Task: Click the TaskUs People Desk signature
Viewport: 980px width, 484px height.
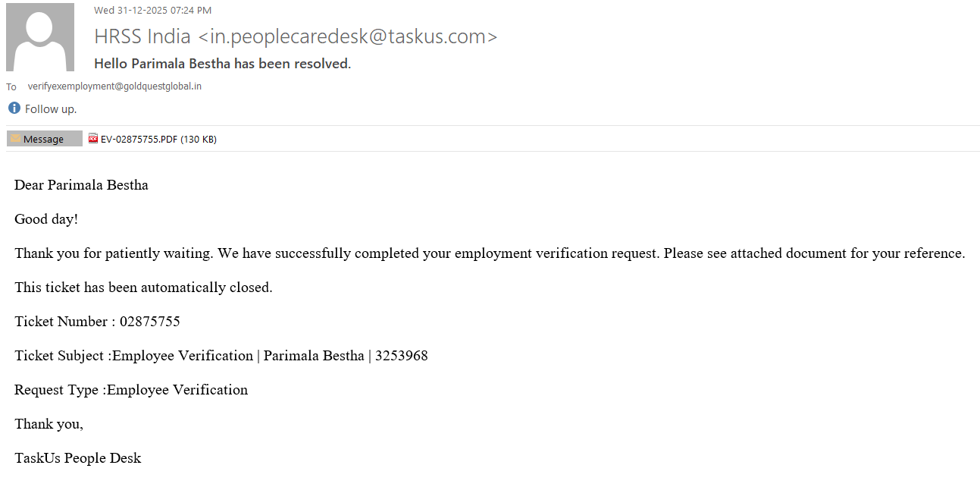Action: pos(77,458)
